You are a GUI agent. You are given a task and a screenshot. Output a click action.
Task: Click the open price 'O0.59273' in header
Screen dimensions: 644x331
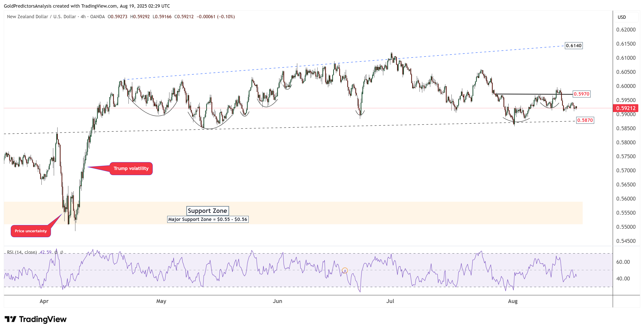point(117,16)
